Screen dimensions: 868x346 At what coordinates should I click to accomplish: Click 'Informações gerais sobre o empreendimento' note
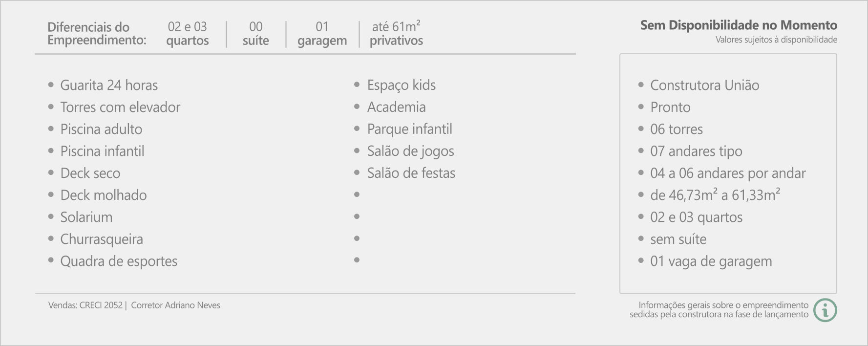(723, 305)
